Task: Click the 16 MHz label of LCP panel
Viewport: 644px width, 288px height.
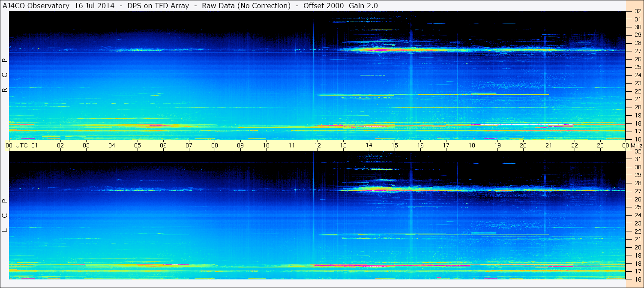Action: [638, 279]
